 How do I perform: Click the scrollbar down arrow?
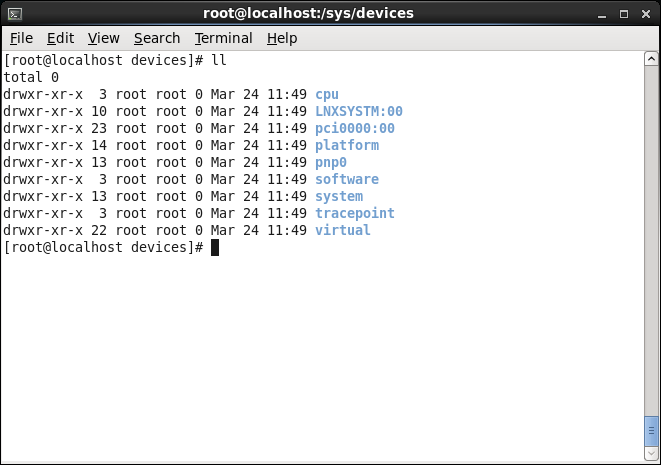pos(651,457)
